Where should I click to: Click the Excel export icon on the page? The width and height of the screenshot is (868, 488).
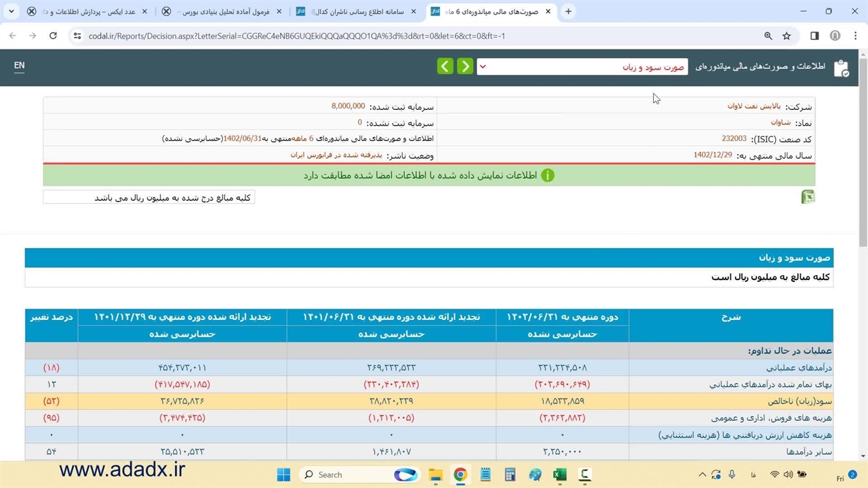[x=808, y=197]
